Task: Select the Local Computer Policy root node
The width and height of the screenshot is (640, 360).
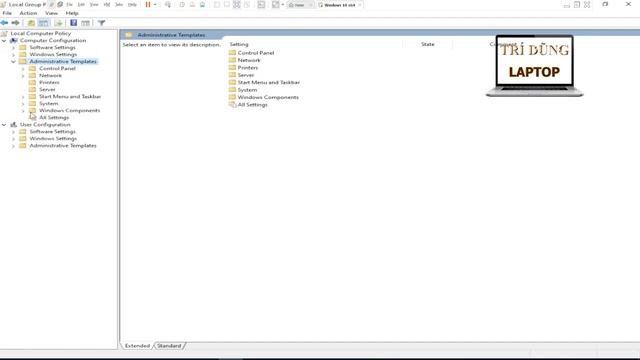Action: pyautogui.click(x=40, y=33)
